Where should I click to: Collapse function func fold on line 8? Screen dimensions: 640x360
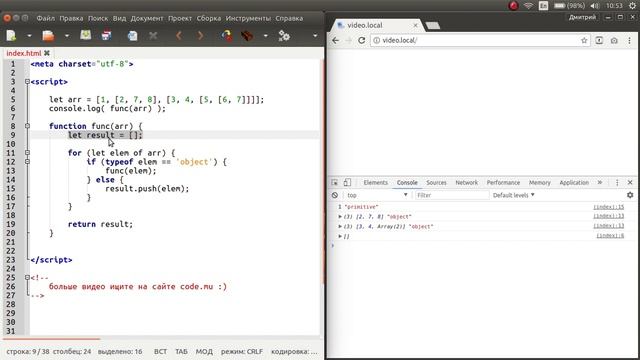coord(27,126)
